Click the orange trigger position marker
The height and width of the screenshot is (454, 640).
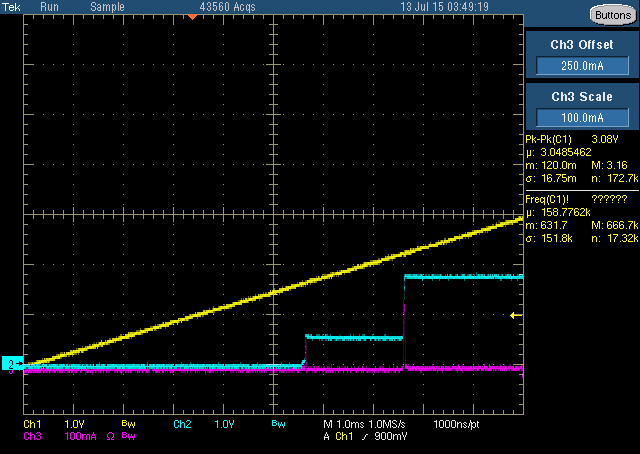click(192, 17)
